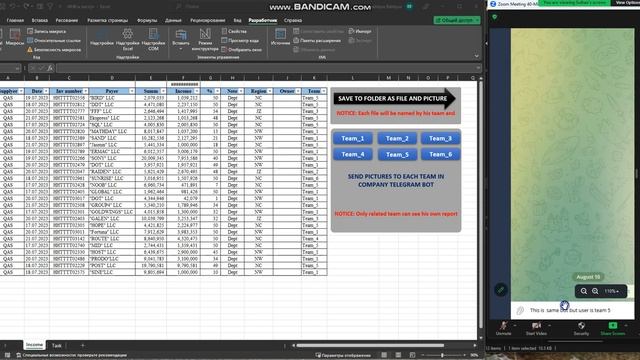Switch to the Формулы tab
The height and width of the screenshot is (360, 640).
(x=147, y=20)
